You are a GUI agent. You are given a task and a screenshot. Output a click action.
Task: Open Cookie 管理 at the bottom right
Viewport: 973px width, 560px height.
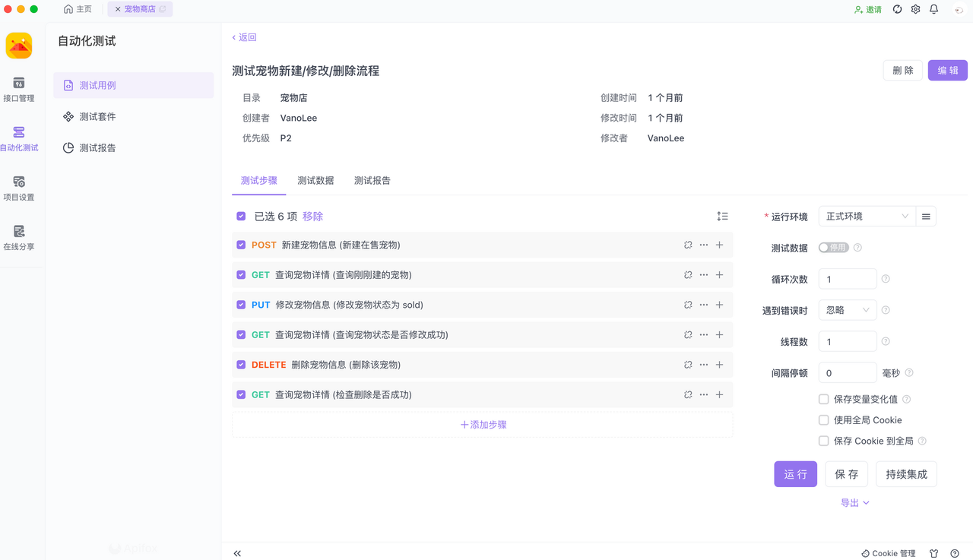pyautogui.click(x=888, y=553)
